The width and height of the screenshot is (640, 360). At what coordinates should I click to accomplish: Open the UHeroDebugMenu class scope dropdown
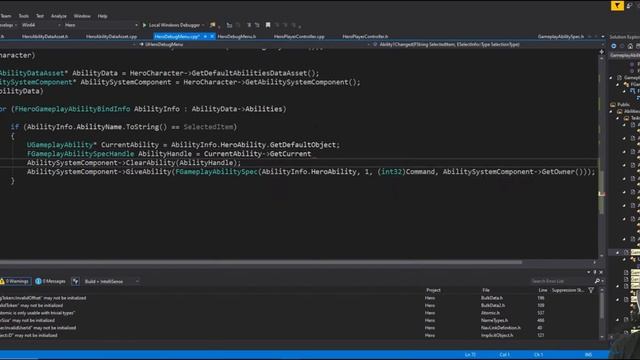tap(253, 44)
